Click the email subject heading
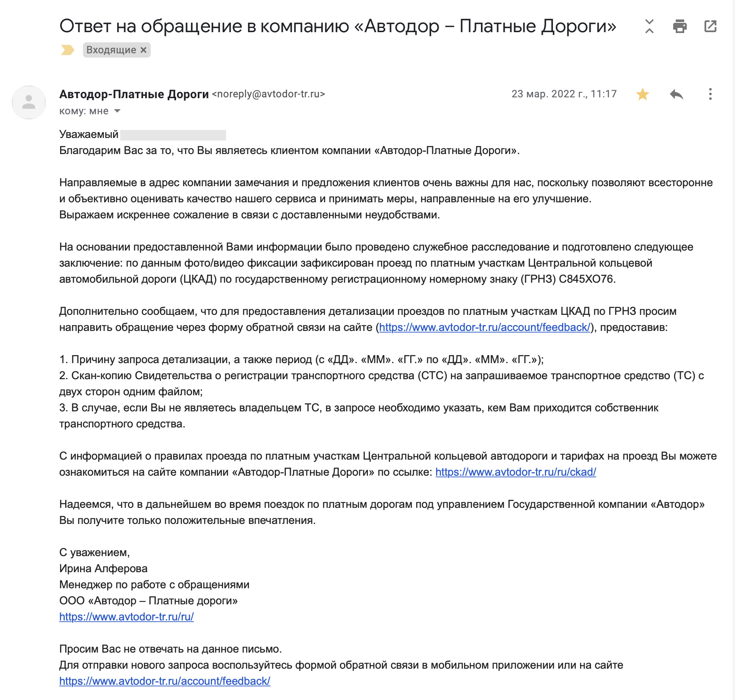The width and height of the screenshot is (735, 700). [337, 26]
